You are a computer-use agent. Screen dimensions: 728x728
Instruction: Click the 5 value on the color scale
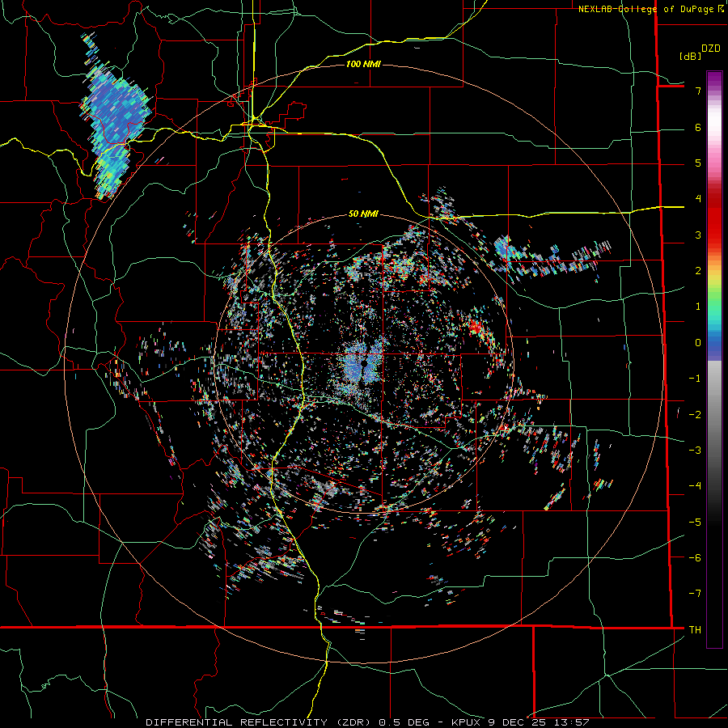click(698, 163)
